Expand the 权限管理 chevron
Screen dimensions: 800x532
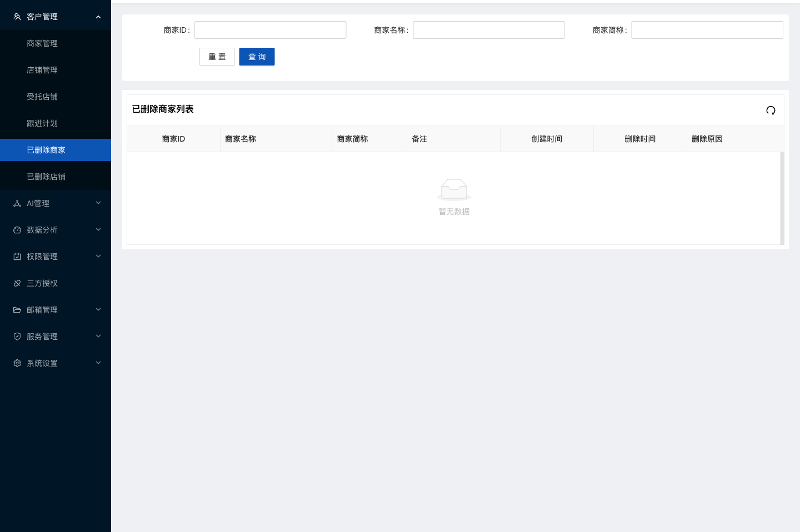[98, 257]
